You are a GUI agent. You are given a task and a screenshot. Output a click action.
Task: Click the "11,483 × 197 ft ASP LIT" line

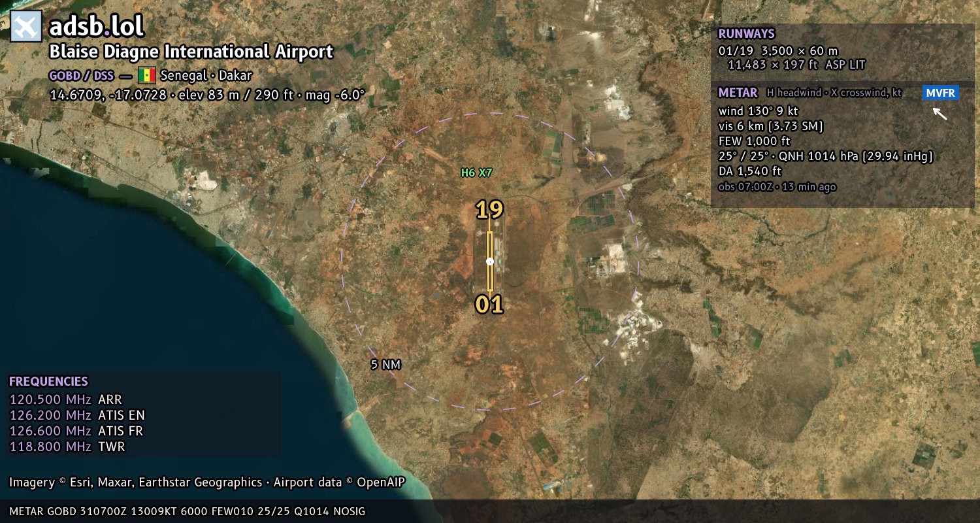796,65
